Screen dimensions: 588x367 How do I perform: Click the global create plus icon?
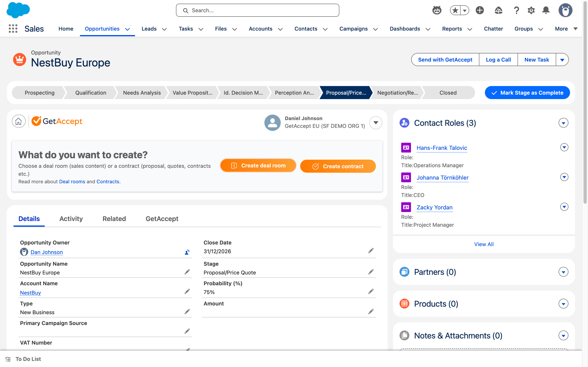coord(480,11)
